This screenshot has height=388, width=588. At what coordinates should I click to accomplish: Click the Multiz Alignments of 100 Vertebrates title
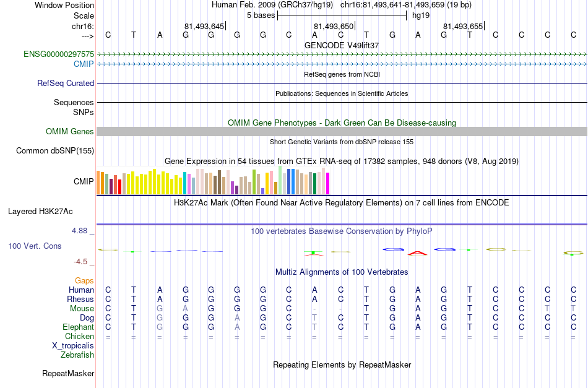tap(342, 272)
